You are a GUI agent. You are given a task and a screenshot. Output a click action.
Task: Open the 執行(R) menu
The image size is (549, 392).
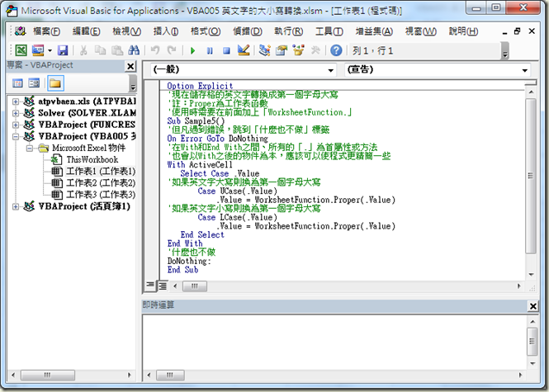click(x=288, y=31)
